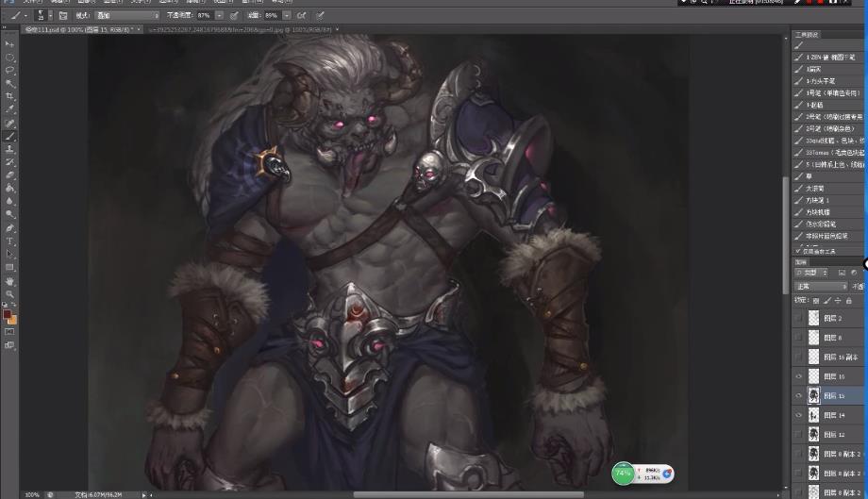This screenshot has width=868, height=499.
Task: Select the Magic Wand tool
Action: tap(9, 84)
